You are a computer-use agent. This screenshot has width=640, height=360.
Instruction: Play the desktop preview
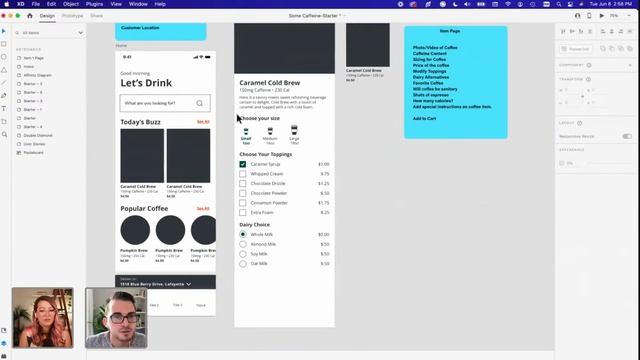[602, 16]
